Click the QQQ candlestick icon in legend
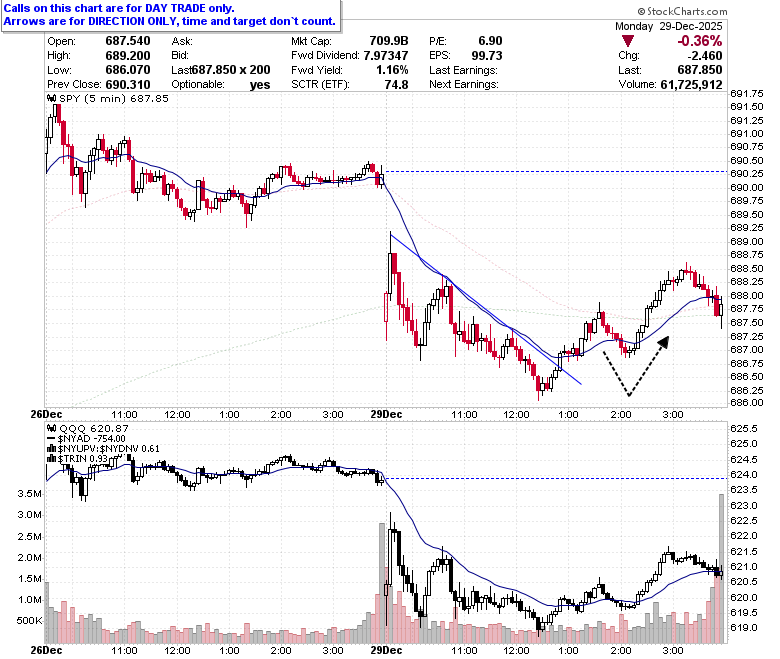Image resolution: width=780 pixels, height=659 pixels. pyautogui.click(x=52, y=428)
